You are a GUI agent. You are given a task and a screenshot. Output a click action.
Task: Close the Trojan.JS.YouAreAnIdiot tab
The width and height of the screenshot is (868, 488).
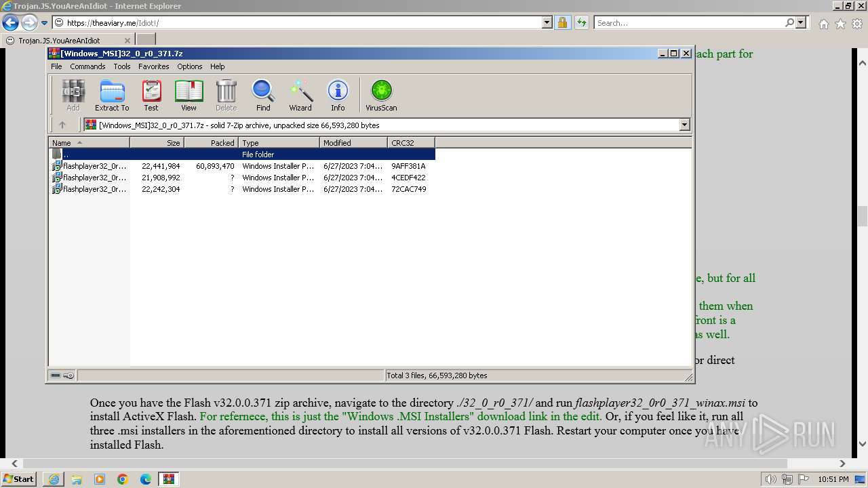tap(127, 40)
